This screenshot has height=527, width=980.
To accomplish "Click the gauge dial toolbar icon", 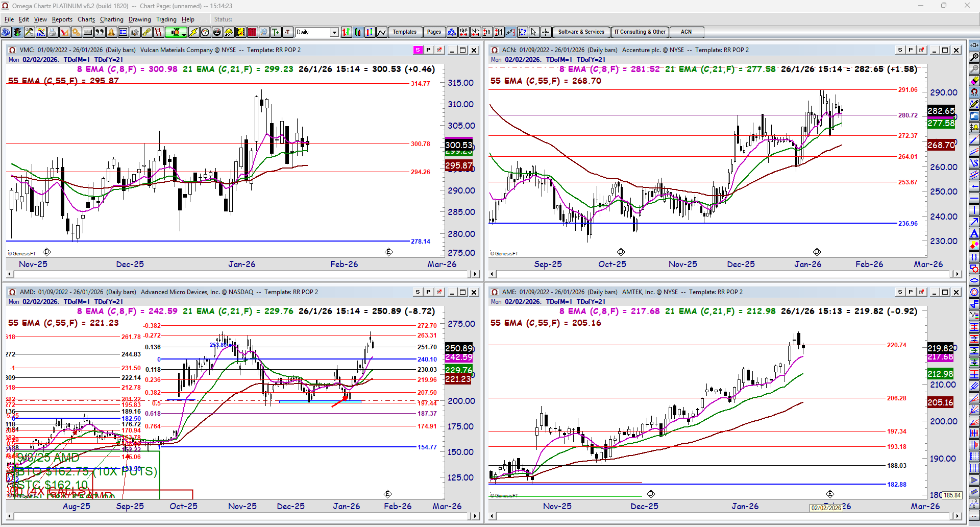I will click(x=205, y=32).
